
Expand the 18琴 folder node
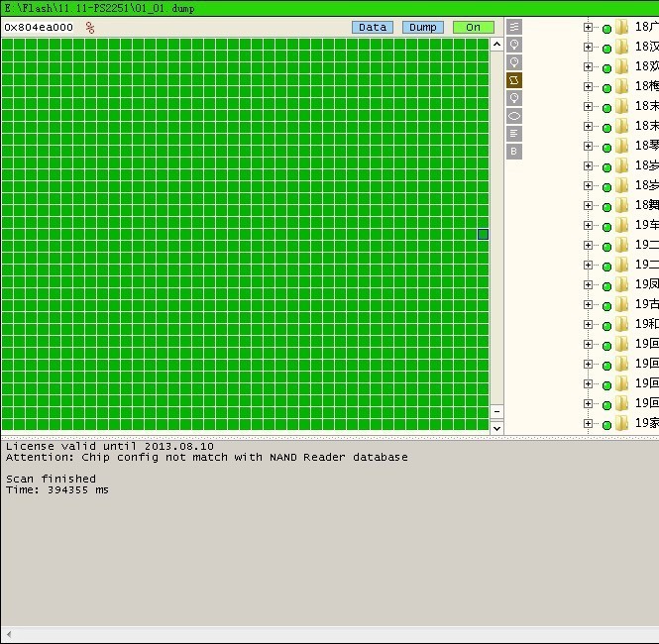588,147
